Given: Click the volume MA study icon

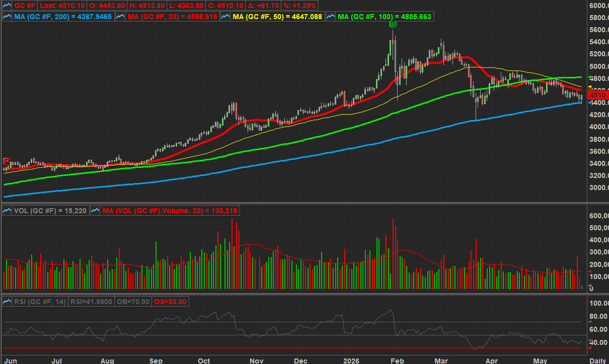Looking at the screenshot, I should [x=95, y=211].
